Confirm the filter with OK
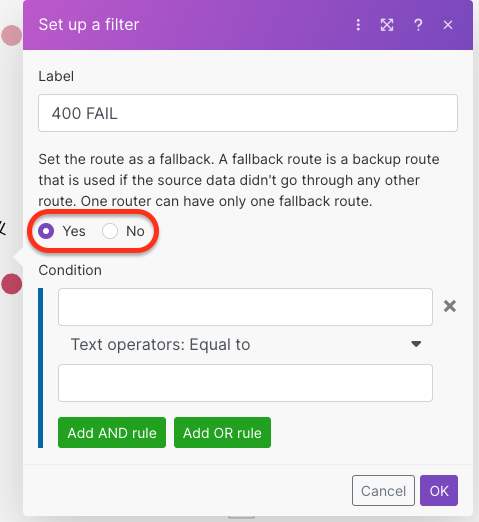This screenshot has width=479, height=522. click(439, 491)
